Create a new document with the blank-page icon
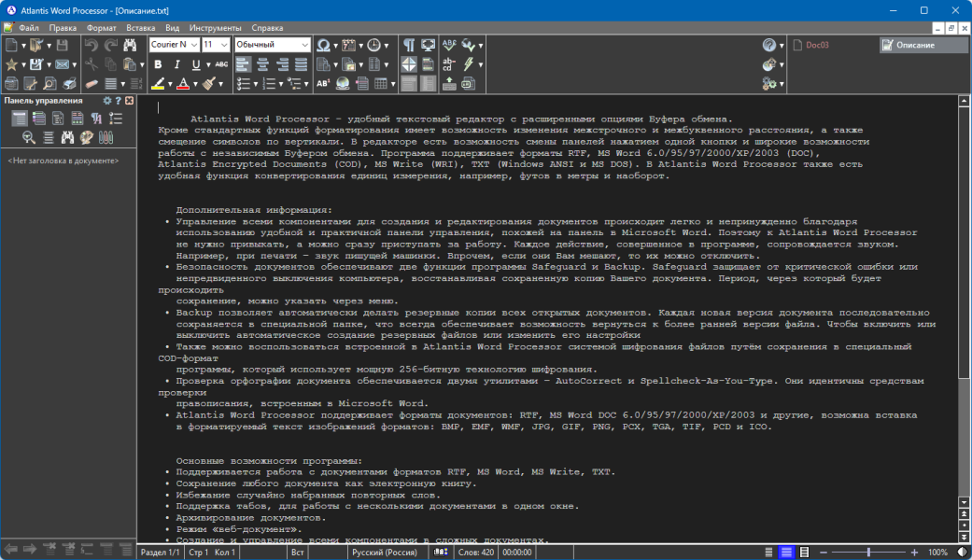Viewport: 972px width, 560px height. [11, 45]
